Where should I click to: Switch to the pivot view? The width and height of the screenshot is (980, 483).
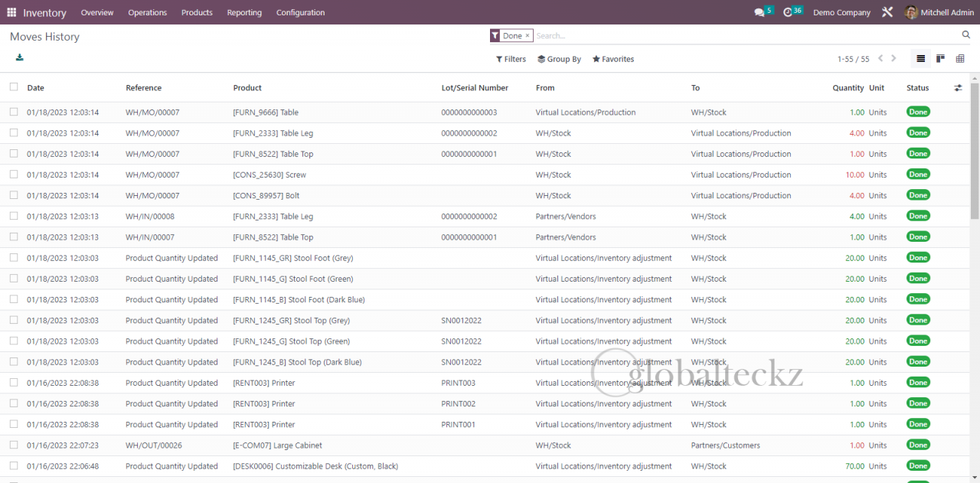point(960,58)
